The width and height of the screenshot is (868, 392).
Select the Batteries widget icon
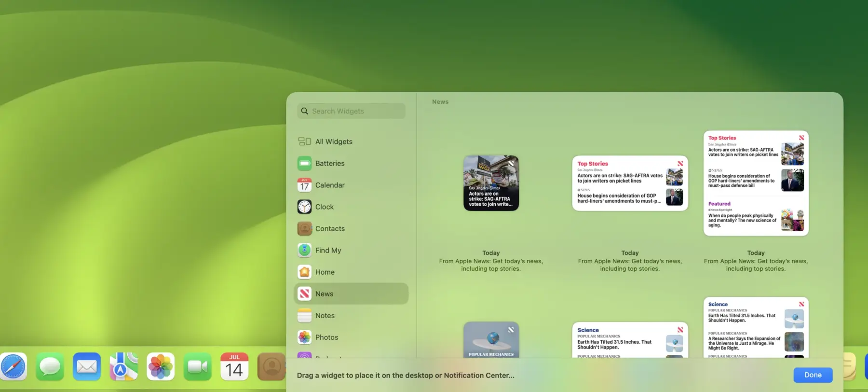[304, 163]
